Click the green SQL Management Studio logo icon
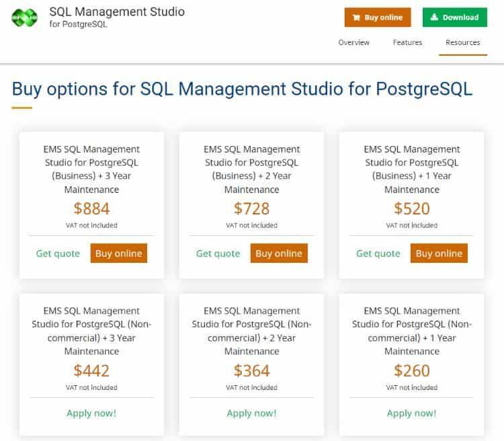This screenshot has height=441, width=504. [26, 18]
